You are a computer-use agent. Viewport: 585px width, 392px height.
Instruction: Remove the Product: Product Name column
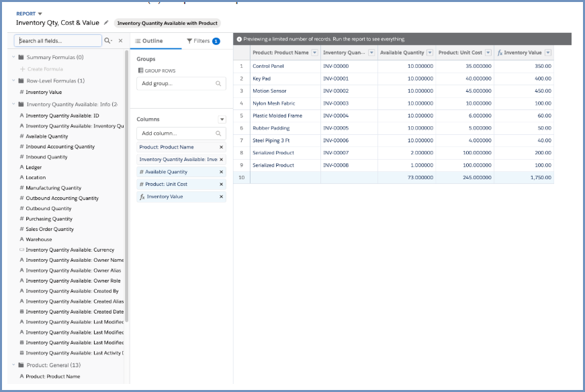click(221, 147)
